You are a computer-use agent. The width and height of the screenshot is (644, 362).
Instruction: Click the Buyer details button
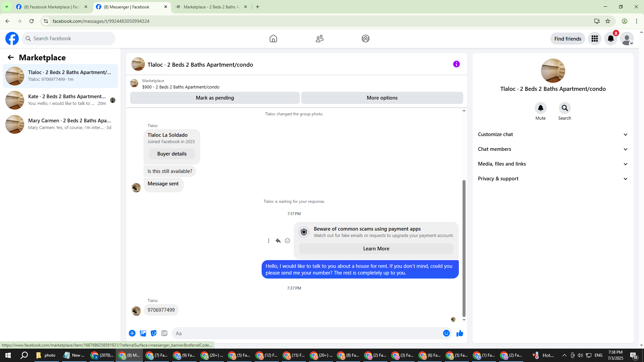(172, 154)
